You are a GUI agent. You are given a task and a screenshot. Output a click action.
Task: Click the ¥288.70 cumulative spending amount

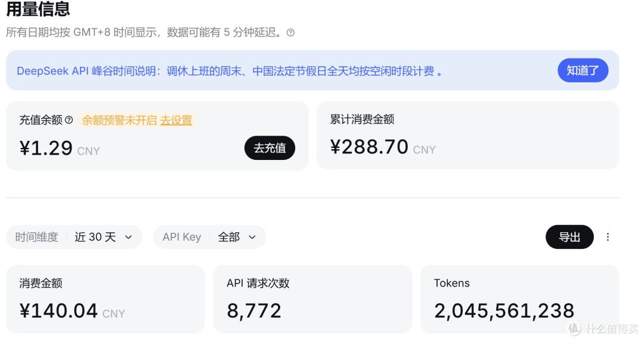(x=369, y=147)
